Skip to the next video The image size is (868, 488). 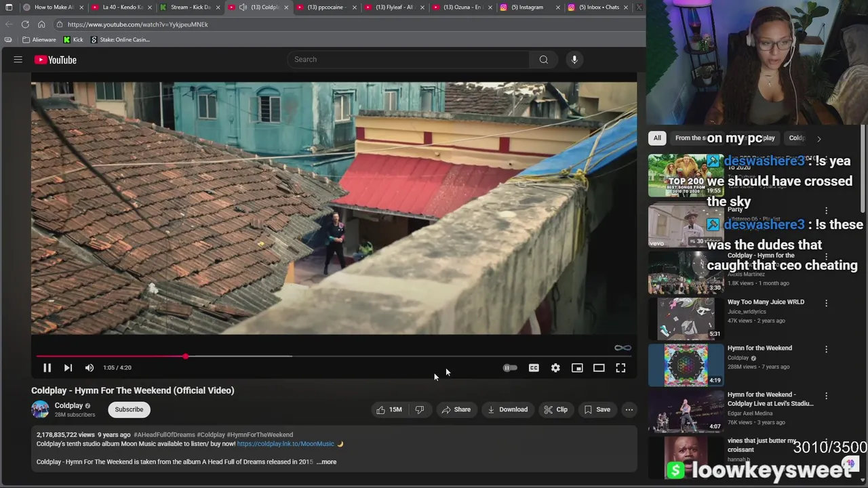click(68, 367)
